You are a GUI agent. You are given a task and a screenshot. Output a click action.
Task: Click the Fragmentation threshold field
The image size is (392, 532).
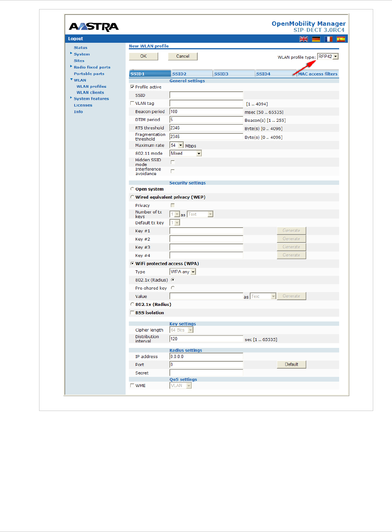pyautogui.click(x=206, y=137)
